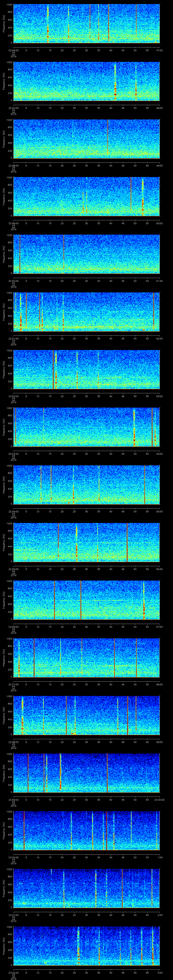173x980 pixels.
Task: Click the '22:46:00' start time label
Action: [13, 50]
